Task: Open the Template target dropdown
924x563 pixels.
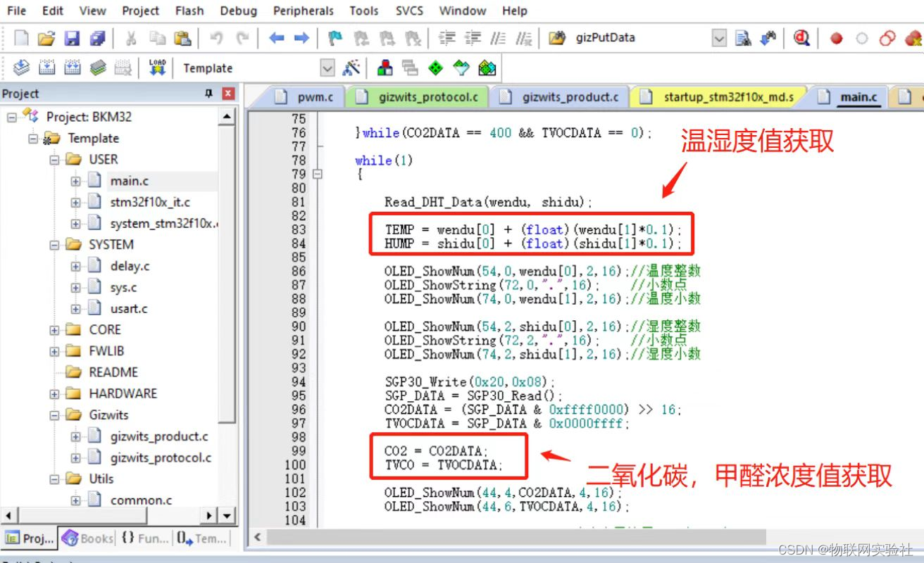Action: point(327,68)
